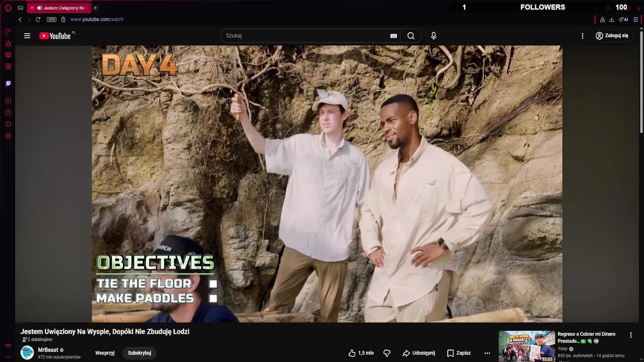This screenshot has height=362, width=644.
Task: View site security lock information
Action: point(63,20)
